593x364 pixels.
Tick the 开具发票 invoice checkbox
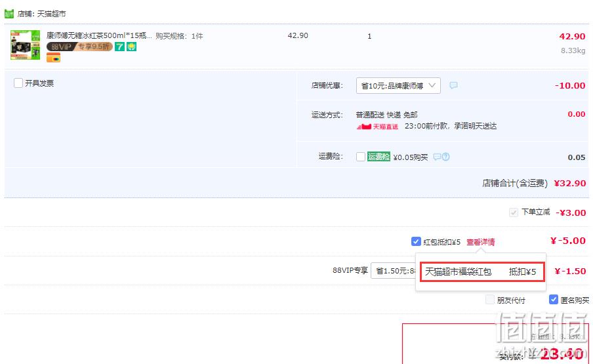pyautogui.click(x=18, y=83)
